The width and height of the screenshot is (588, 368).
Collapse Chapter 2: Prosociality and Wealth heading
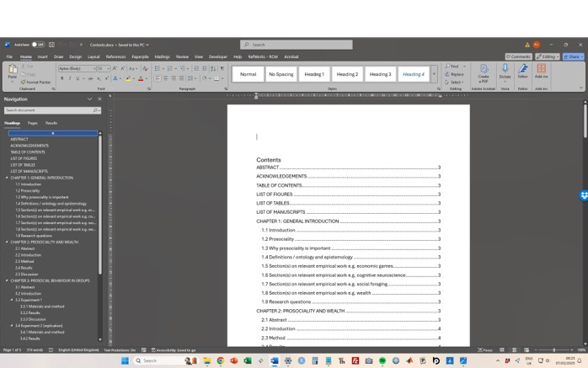click(x=8, y=242)
